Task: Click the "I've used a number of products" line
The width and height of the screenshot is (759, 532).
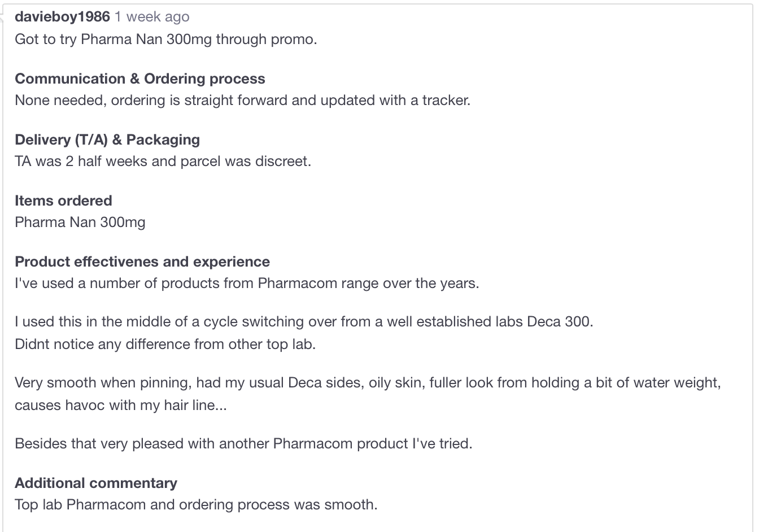Action: point(247,283)
